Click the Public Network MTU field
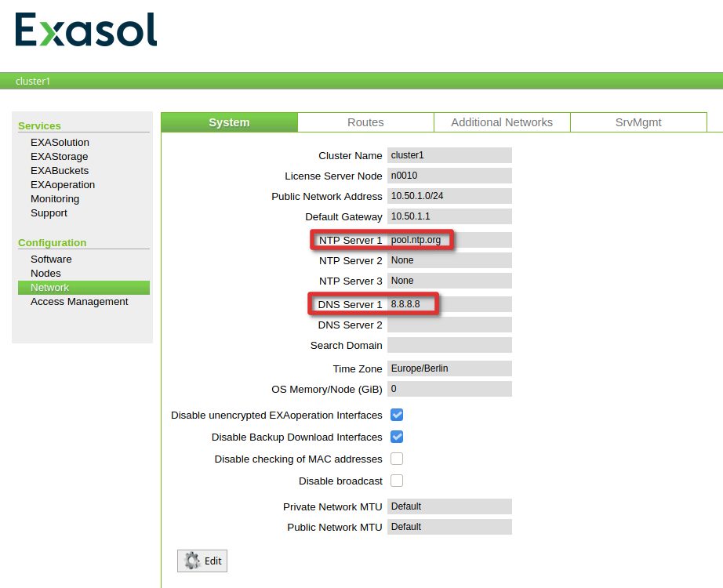The image size is (723, 588). tap(449, 527)
